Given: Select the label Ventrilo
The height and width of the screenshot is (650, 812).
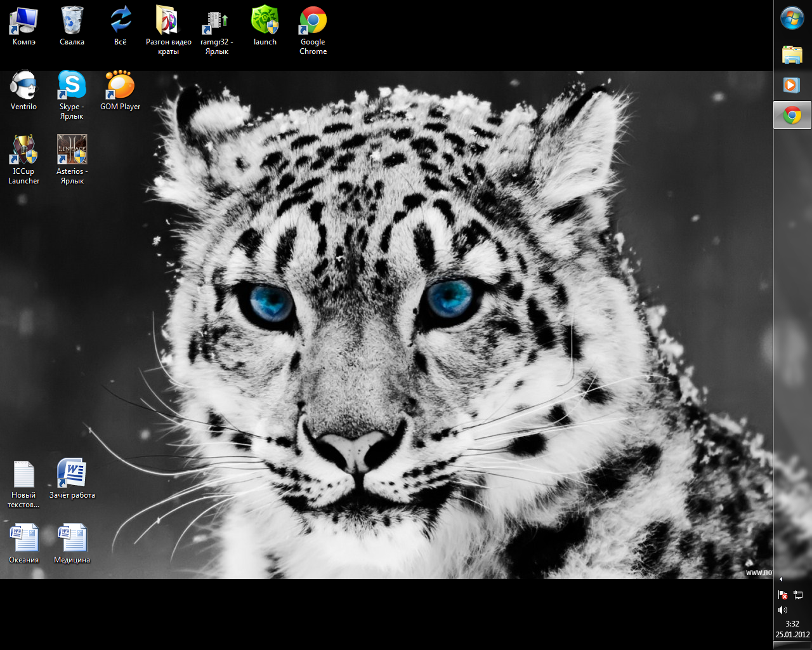Looking at the screenshot, I should pyautogui.click(x=24, y=107).
